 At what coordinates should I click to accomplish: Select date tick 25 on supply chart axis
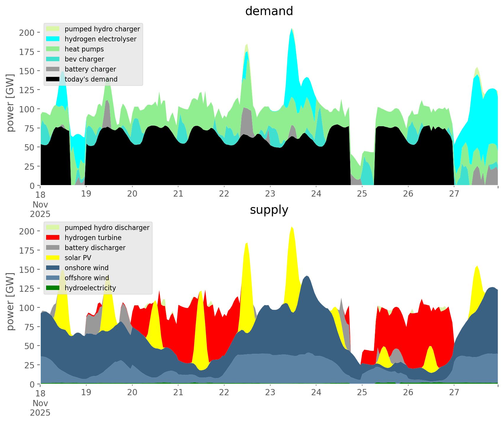[362, 393]
